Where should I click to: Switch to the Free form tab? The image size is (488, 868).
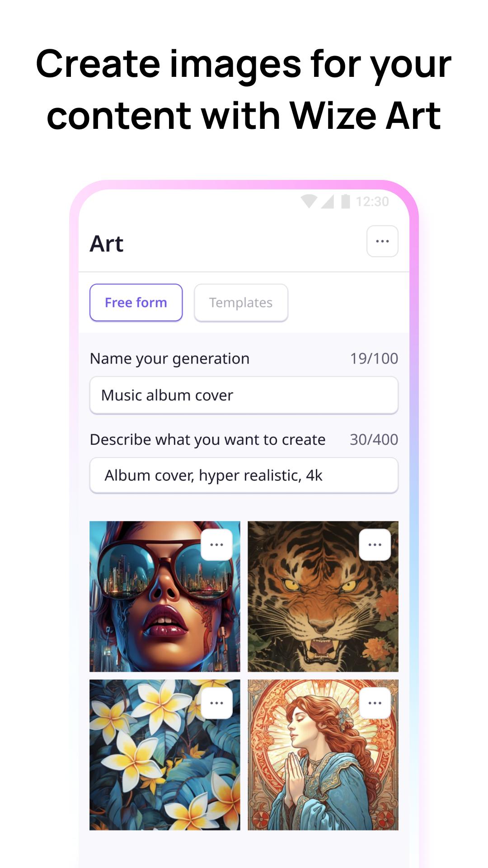(136, 302)
